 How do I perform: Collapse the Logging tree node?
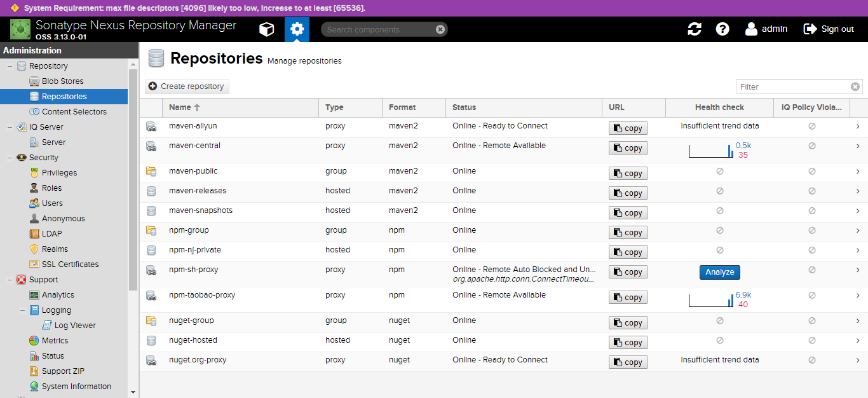tap(22, 310)
